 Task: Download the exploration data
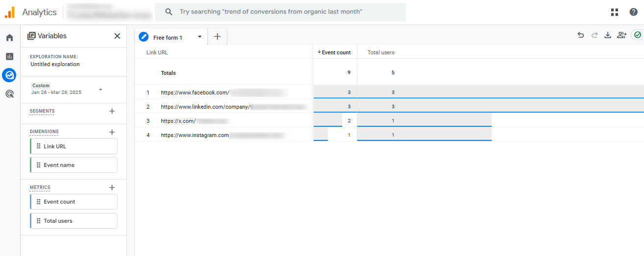[608, 35]
